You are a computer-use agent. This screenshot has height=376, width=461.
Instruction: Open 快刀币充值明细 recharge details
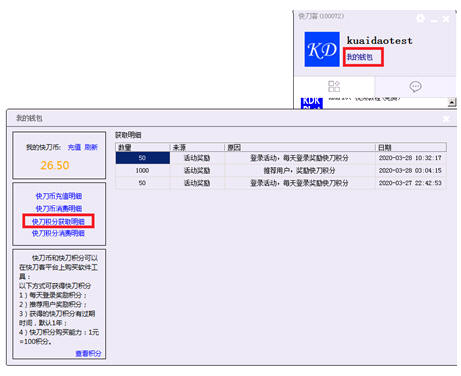(59, 196)
